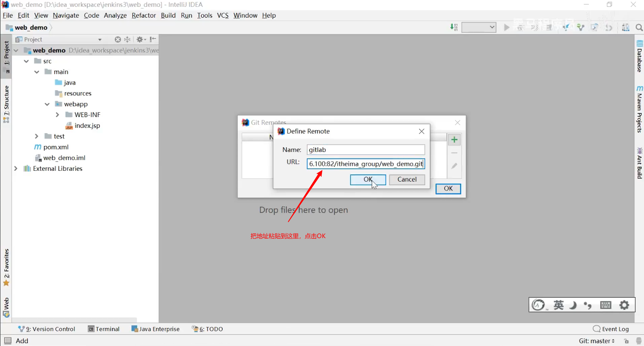Click the Make Project build icon

[454, 27]
